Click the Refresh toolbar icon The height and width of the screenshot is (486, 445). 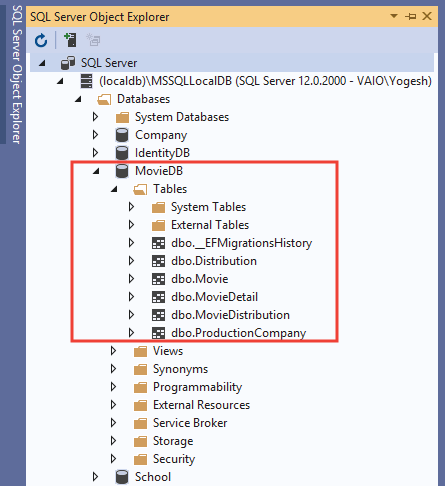41,41
